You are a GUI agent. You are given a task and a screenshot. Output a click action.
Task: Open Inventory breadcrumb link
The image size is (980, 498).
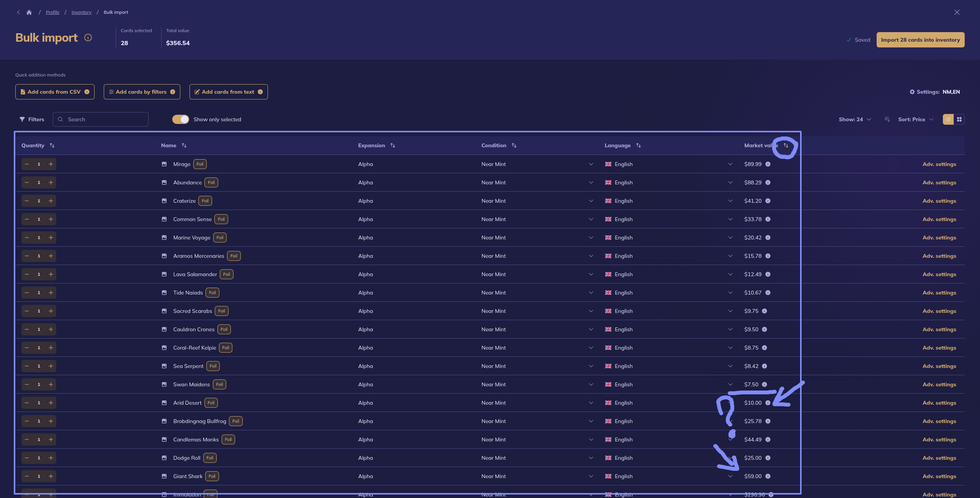tap(81, 12)
